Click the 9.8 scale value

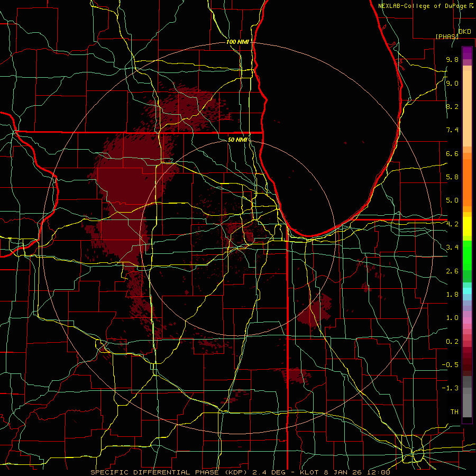(x=452, y=59)
